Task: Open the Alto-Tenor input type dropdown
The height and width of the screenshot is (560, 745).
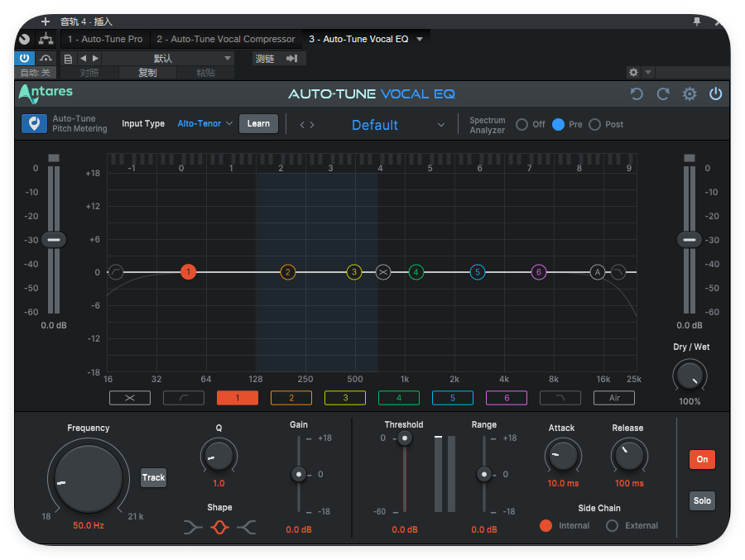Action: pyautogui.click(x=204, y=123)
